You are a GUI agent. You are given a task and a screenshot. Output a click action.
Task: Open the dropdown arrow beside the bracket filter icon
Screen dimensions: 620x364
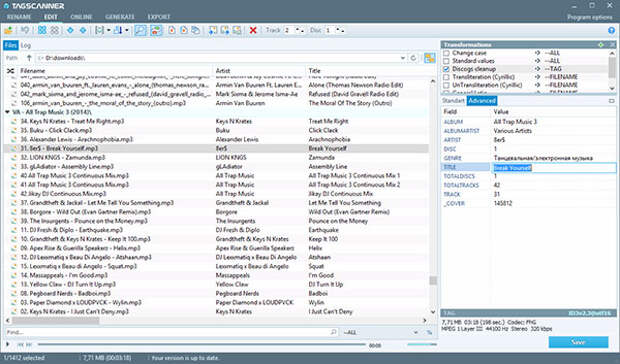point(108,30)
